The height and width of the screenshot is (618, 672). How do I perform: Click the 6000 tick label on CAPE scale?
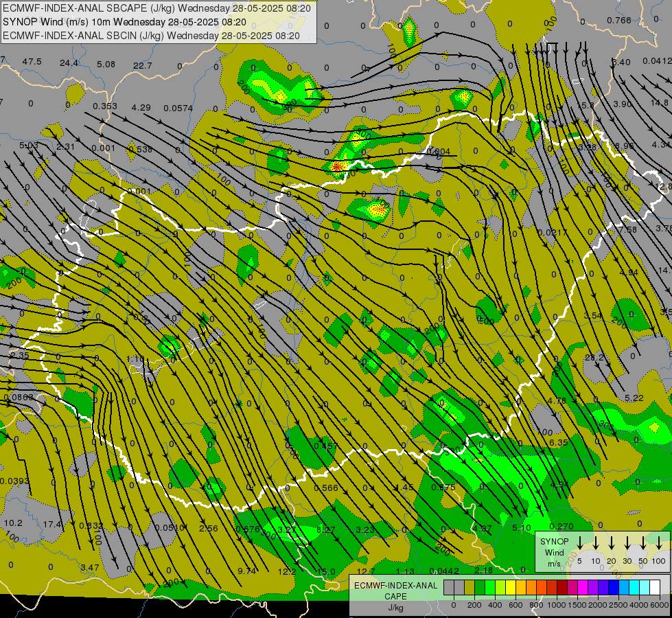pos(658,605)
